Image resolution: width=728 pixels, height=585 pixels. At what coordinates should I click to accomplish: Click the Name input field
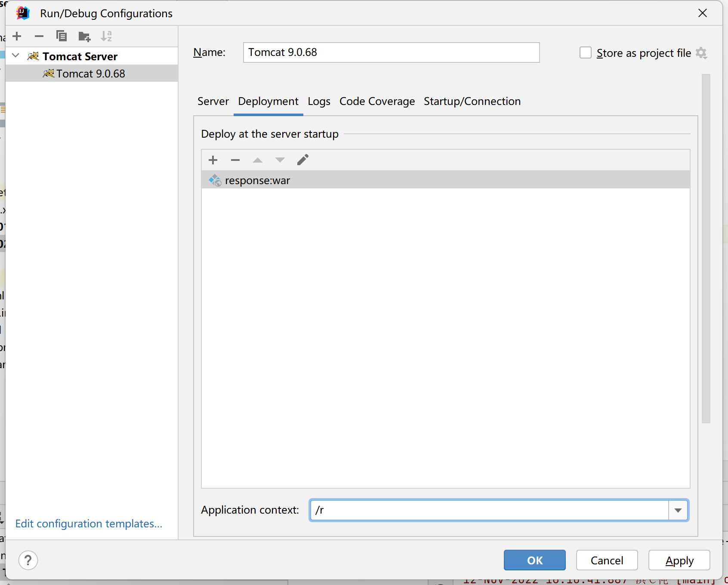pyautogui.click(x=391, y=52)
